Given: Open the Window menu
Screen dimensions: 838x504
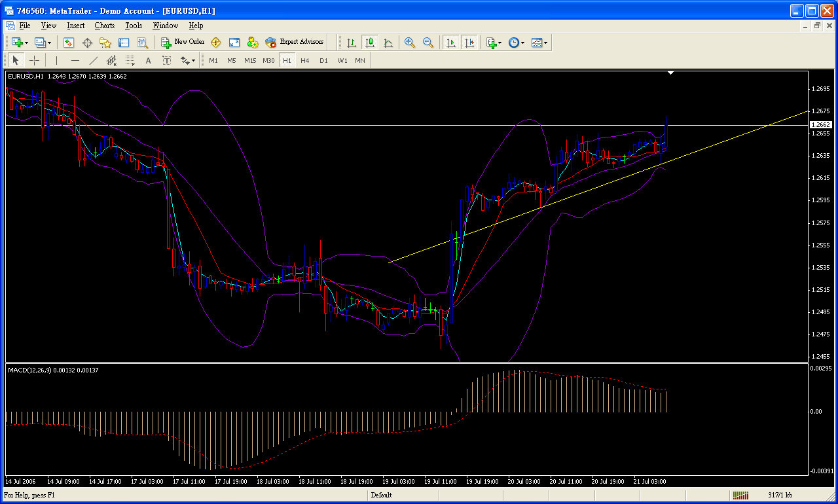Looking at the screenshot, I should 166,26.
